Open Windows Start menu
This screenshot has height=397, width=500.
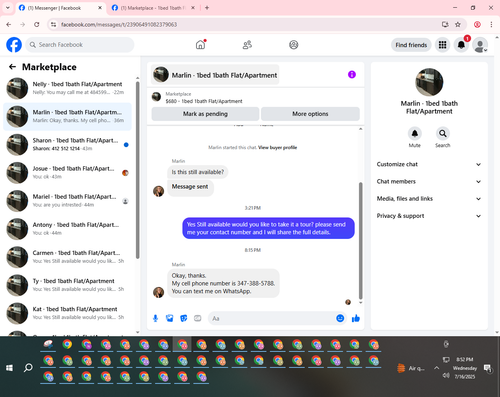coord(9,368)
